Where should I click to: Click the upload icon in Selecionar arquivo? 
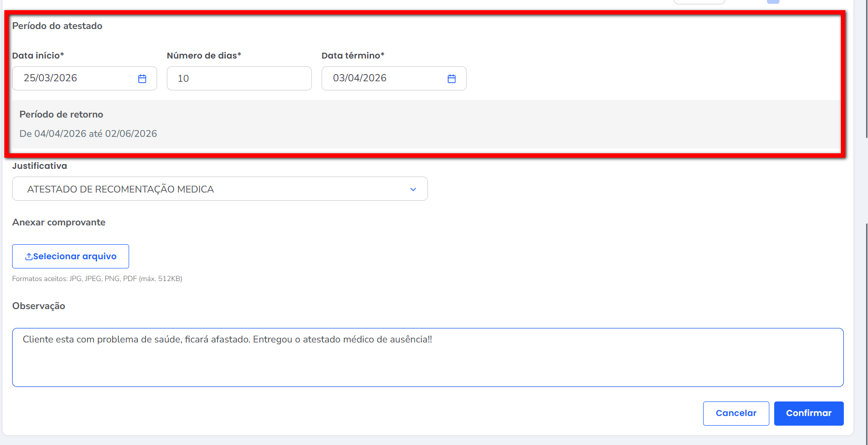tap(29, 256)
